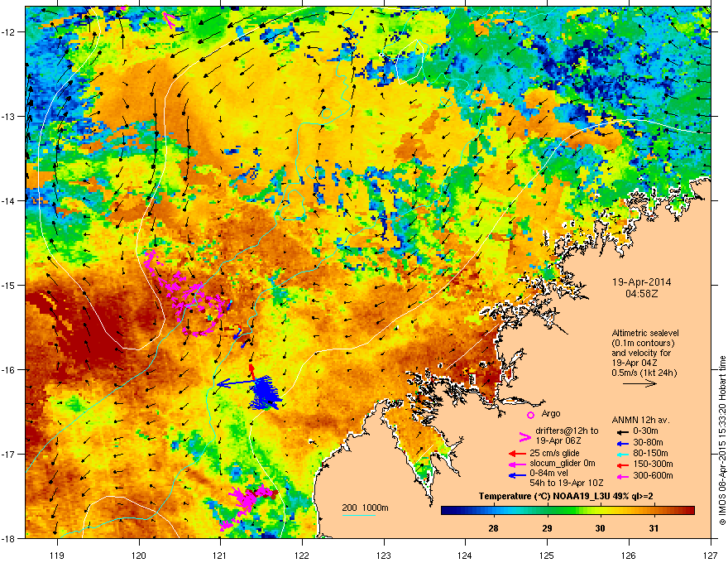The height and width of the screenshot is (563, 728).
Task: Click the black arrow beside 0-30m depth
Action: (621, 431)
